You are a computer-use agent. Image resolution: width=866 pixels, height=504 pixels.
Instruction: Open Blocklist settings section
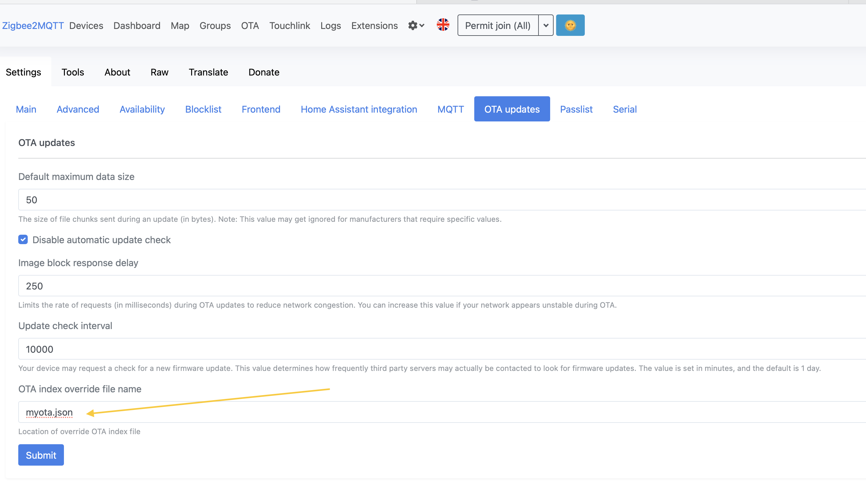[x=203, y=109]
